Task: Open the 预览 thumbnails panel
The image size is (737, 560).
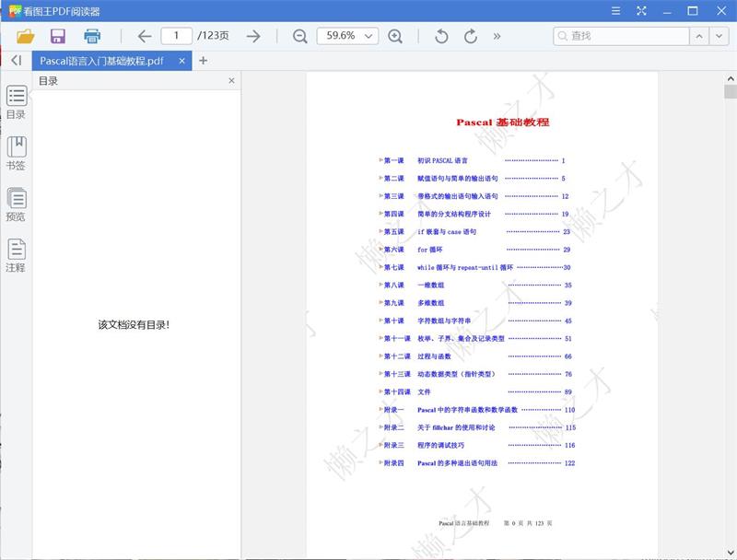Action: tap(17, 204)
